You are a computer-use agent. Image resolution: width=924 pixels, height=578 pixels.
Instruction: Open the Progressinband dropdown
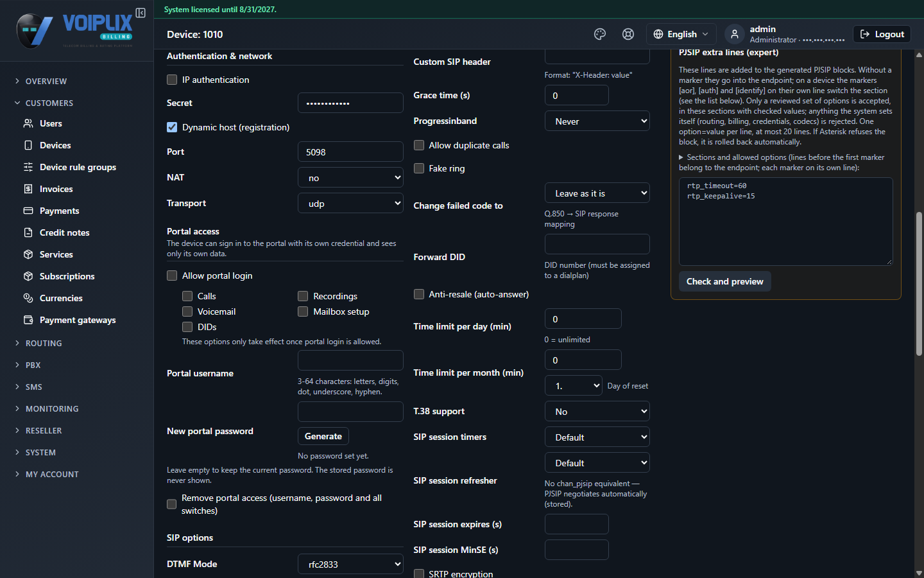[x=597, y=121]
